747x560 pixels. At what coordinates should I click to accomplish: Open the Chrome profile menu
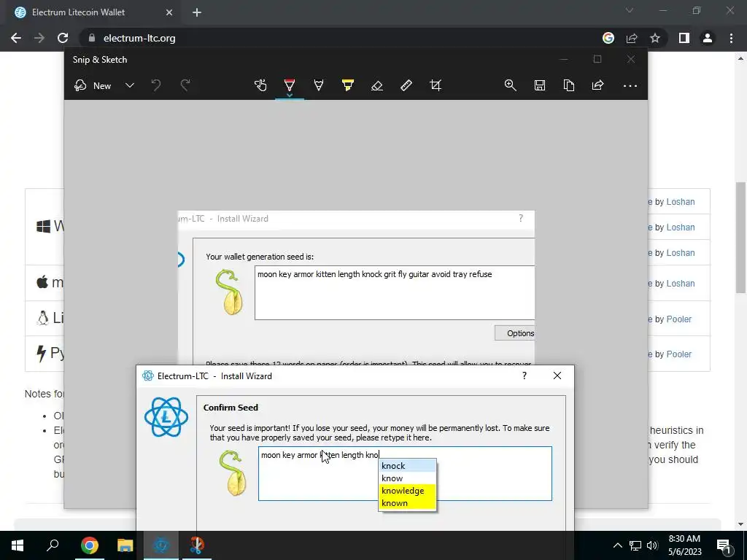(708, 38)
